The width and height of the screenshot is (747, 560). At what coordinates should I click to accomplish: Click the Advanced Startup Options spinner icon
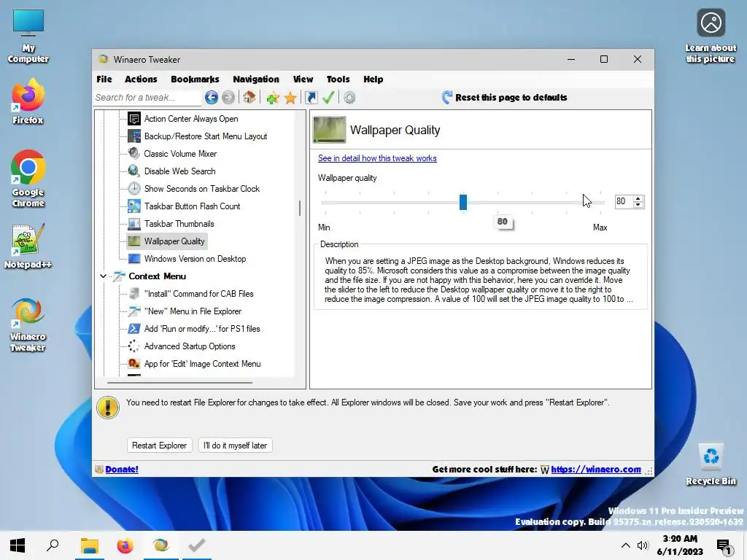(134, 346)
